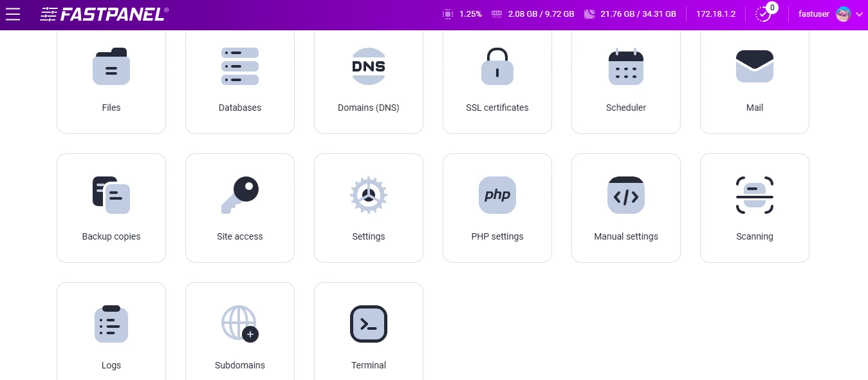Open PHP settings
This screenshot has height=380, width=868.
(497, 206)
